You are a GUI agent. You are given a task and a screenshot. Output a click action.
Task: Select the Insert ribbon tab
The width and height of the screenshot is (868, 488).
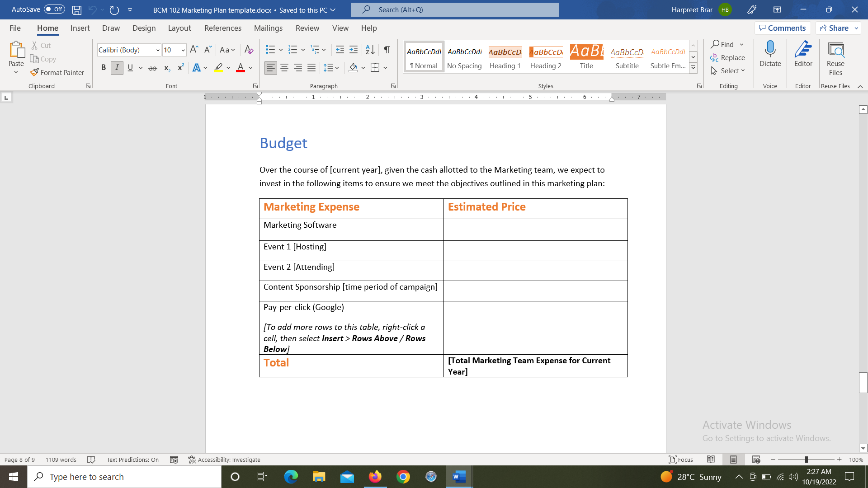(x=80, y=28)
